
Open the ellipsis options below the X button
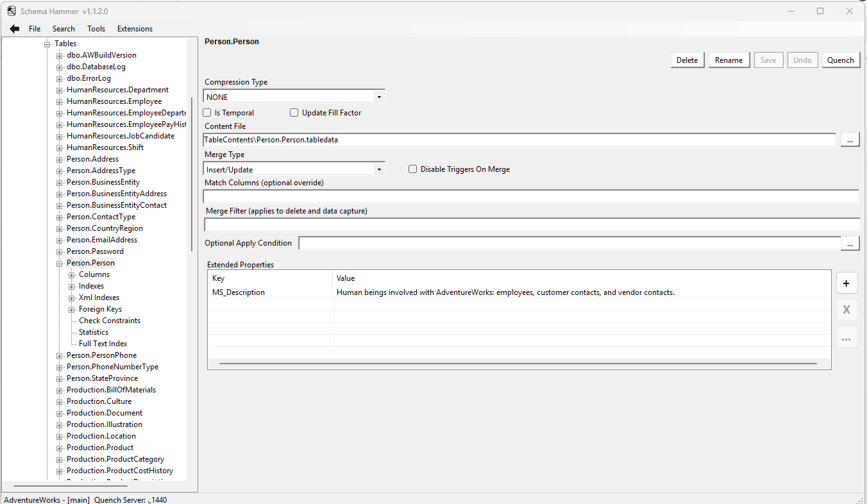tap(846, 337)
